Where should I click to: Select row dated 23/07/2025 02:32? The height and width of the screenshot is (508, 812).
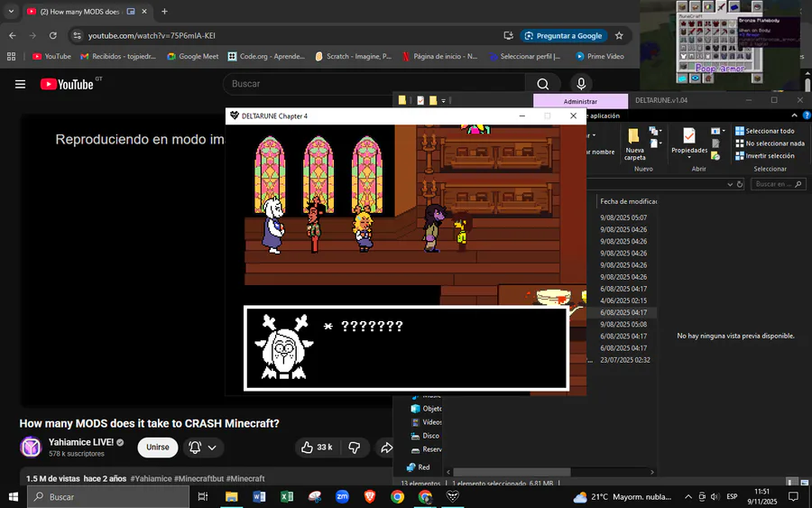coord(624,360)
